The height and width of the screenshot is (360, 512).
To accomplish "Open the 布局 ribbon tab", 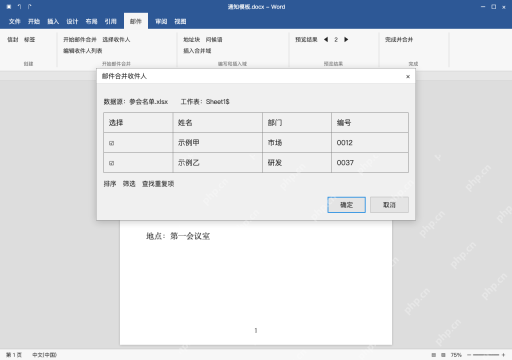I will click(x=91, y=22).
